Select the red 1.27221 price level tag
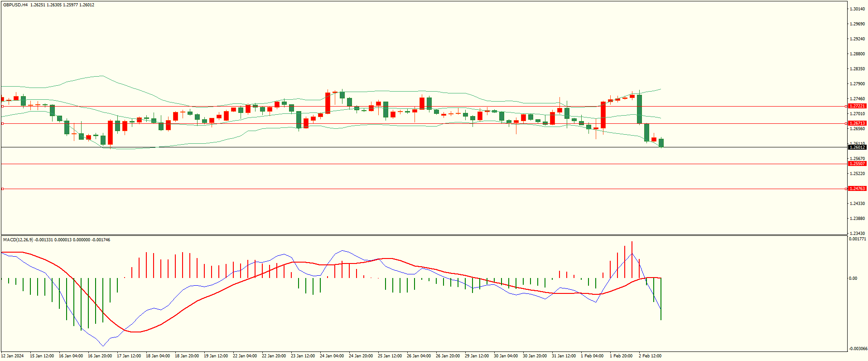Image resolution: width=868 pixels, height=361 pixels. coord(857,106)
